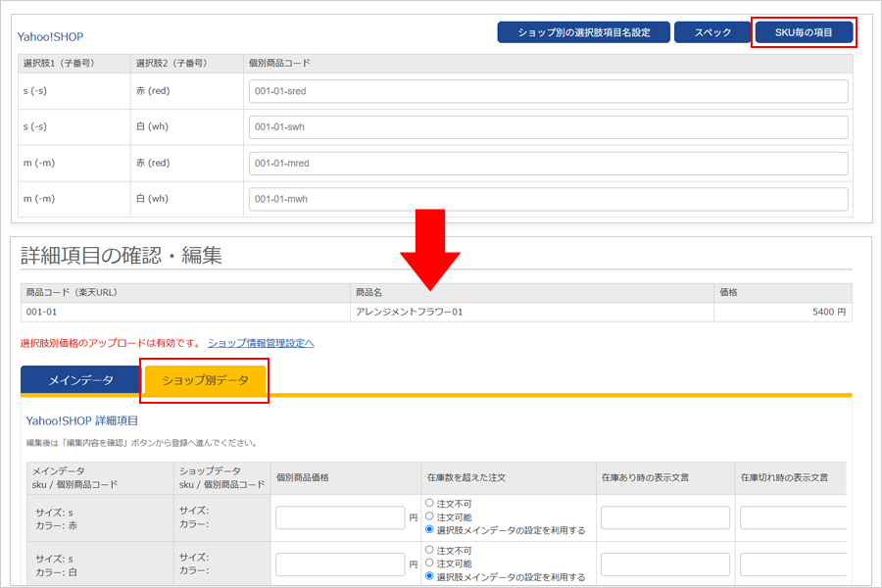Image resolution: width=882 pixels, height=588 pixels.
Task: Click product code cell 001-01
Action: (x=185, y=313)
